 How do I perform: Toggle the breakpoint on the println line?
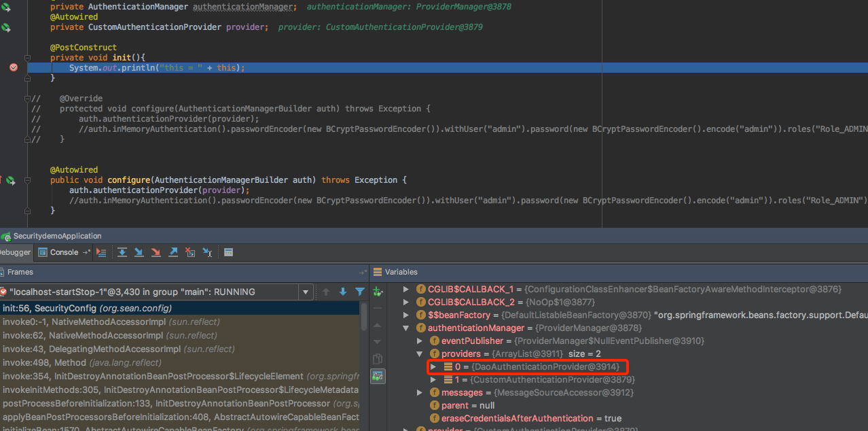click(x=14, y=67)
